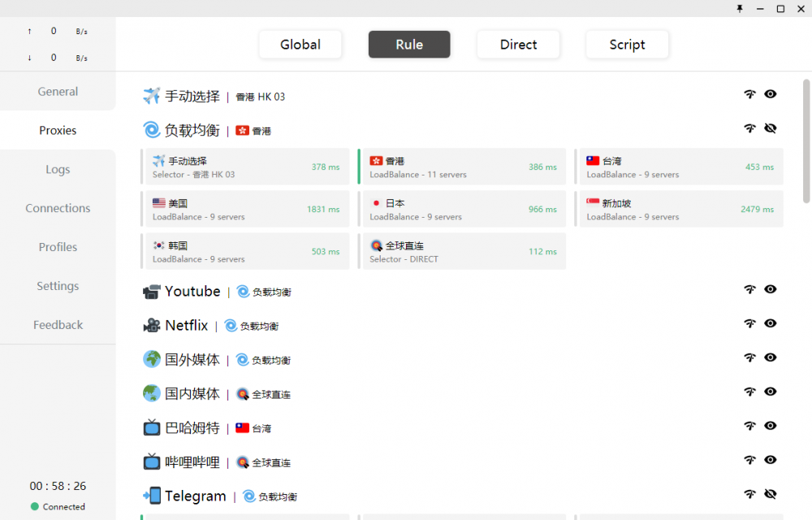Pin the window on top
Screen dimensions: 812x520
pos(740,8)
